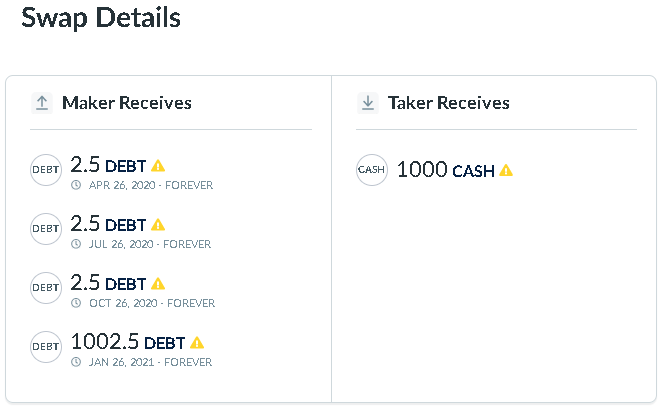This screenshot has width=663, height=414.
Task: Click warning icon on Jul 26 DEBT row
Action: point(158,225)
